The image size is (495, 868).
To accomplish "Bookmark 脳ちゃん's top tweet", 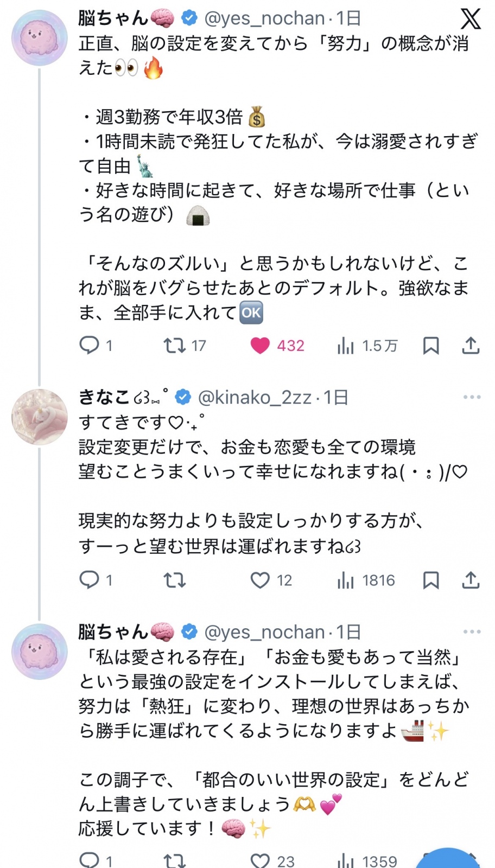I will tap(431, 344).
